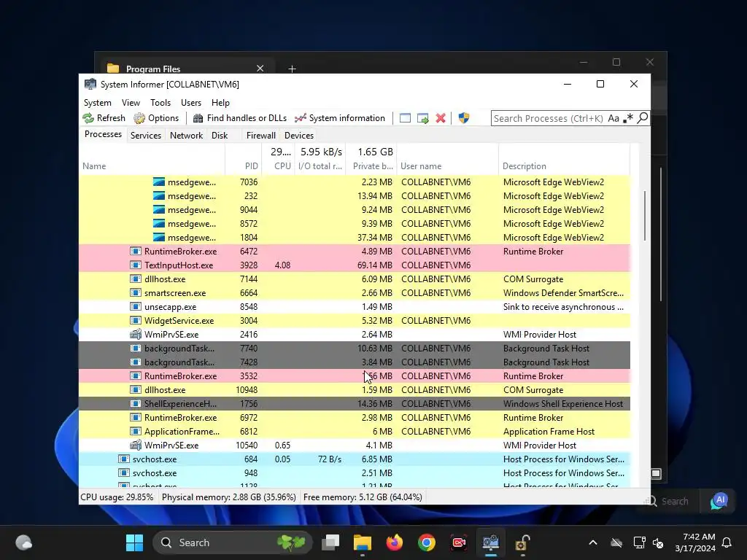
Task: Switch to the Network tab
Action: click(186, 135)
